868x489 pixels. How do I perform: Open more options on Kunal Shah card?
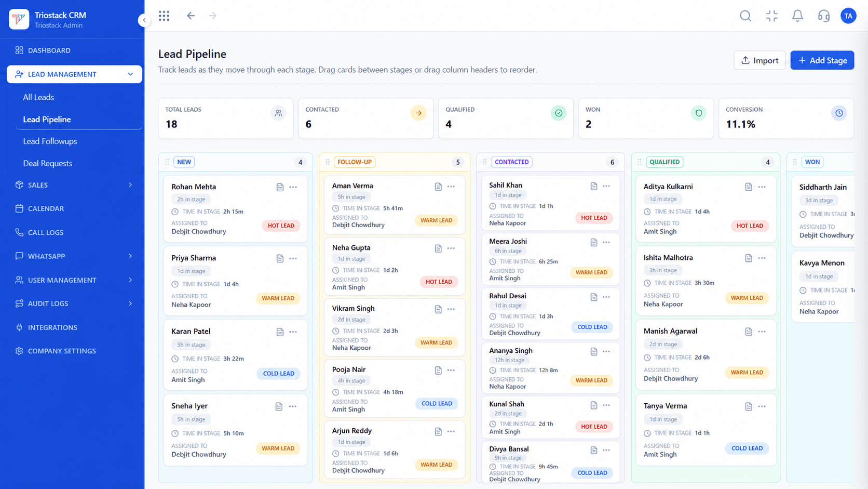[x=606, y=405]
